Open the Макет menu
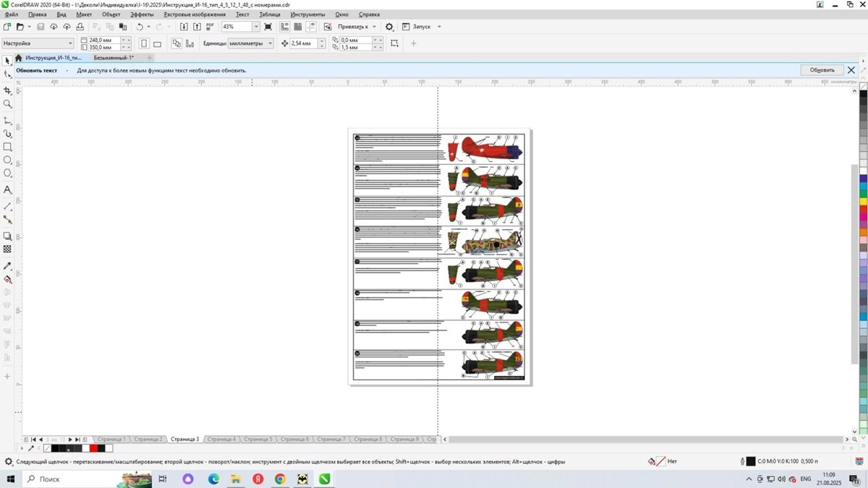 [84, 14]
